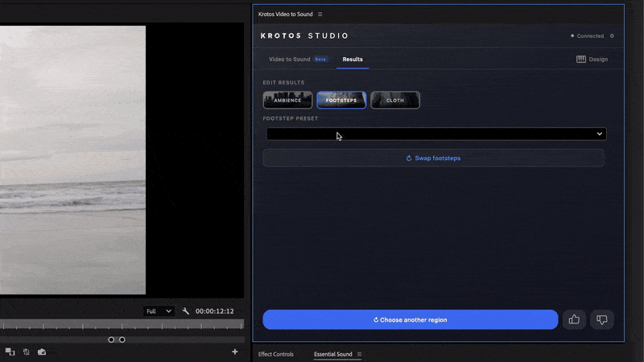Click the comparison view icon
The height and width of the screenshot is (362, 644).
(27, 352)
